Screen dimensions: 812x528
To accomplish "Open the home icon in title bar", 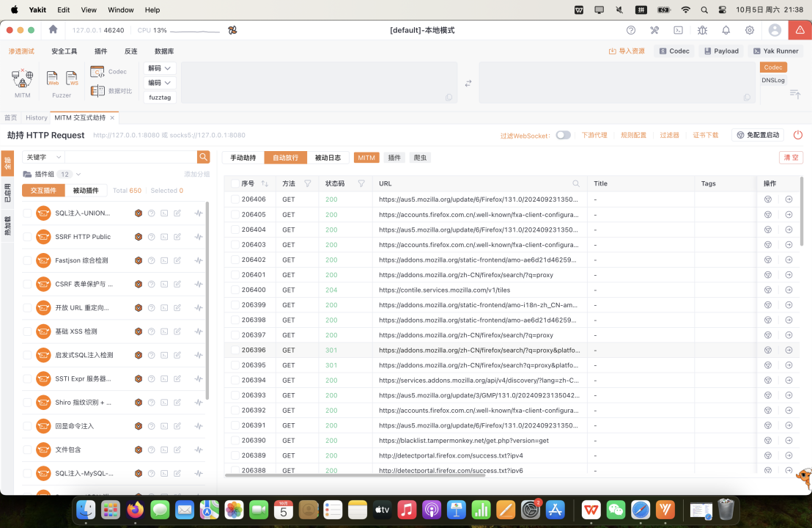I will click(x=53, y=30).
